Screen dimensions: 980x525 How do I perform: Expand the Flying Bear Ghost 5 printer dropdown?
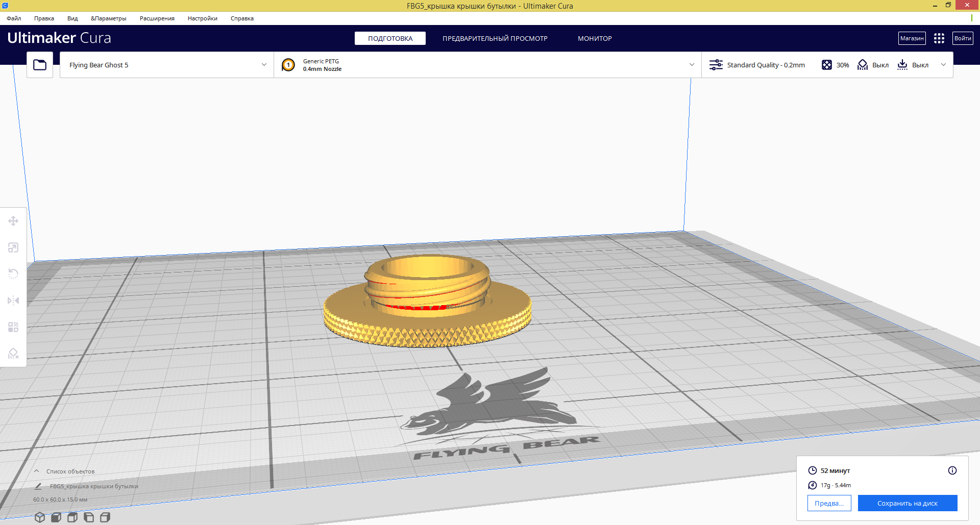pyautogui.click(x=167, y=65)
